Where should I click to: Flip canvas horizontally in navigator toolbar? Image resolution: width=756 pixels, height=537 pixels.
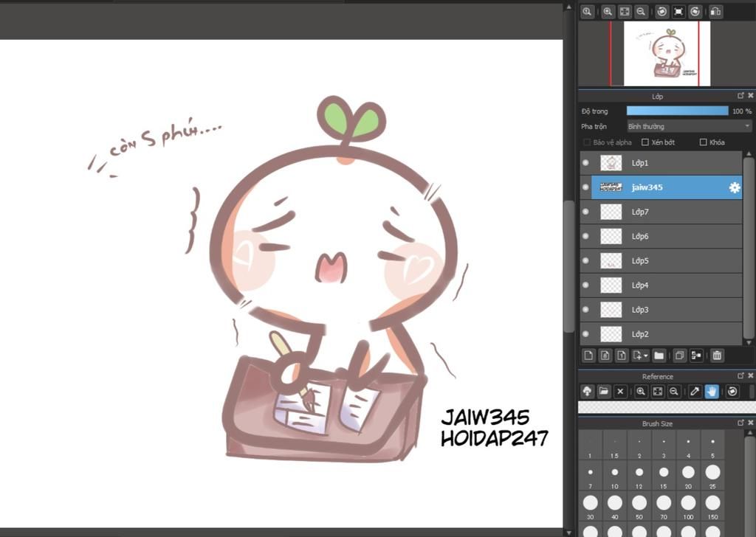tap(715, 12)
